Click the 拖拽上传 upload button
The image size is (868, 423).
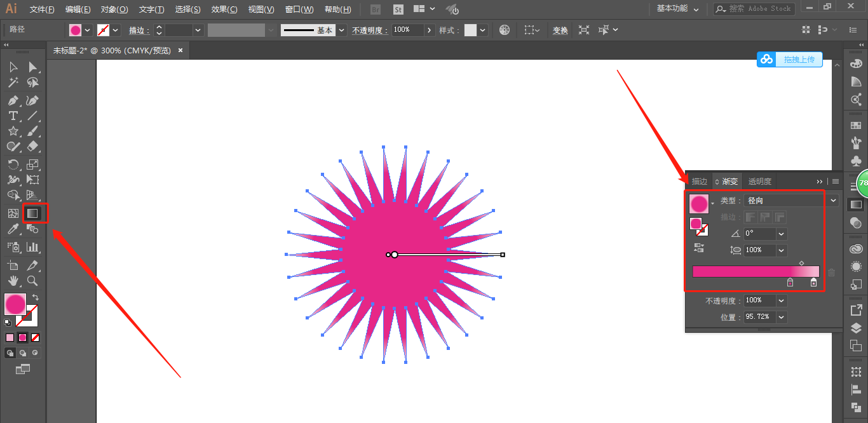[790, 60]
